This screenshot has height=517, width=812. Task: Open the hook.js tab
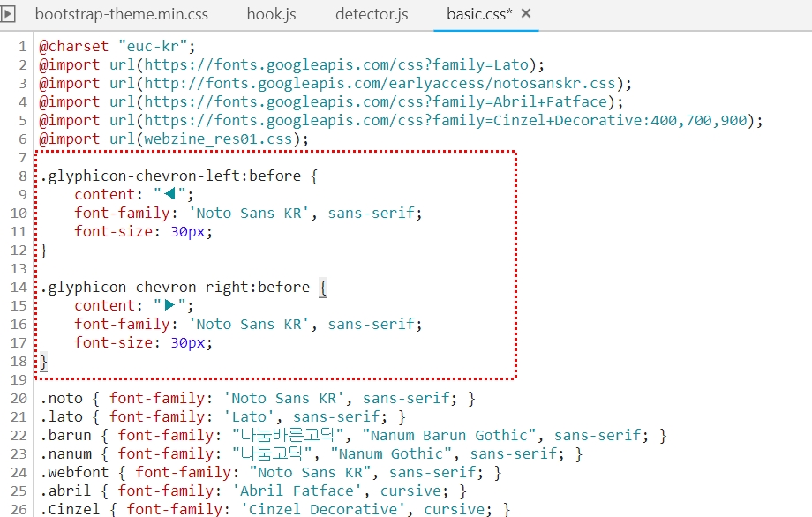tap(271, 14)
